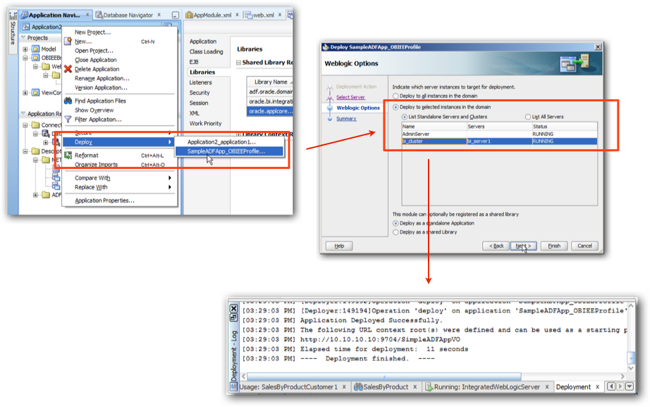Click Next button in Deploy dialog
This screenshot has height=407, width=650.
[x=524, y=246]
